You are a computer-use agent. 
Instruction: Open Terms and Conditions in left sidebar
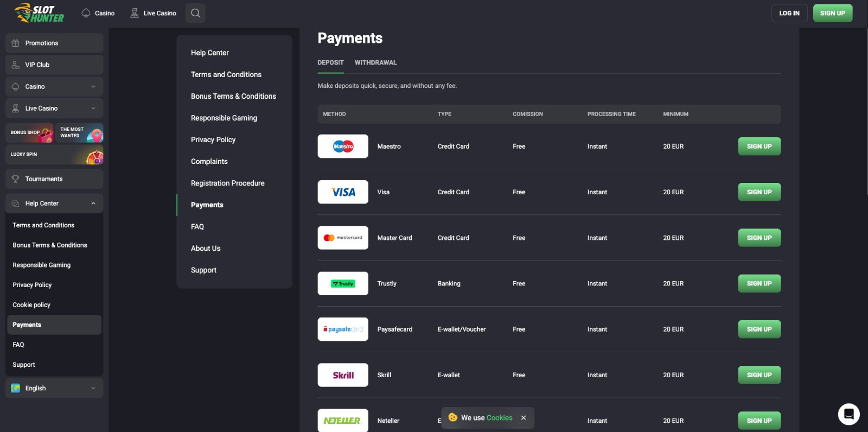pos(43,225)
